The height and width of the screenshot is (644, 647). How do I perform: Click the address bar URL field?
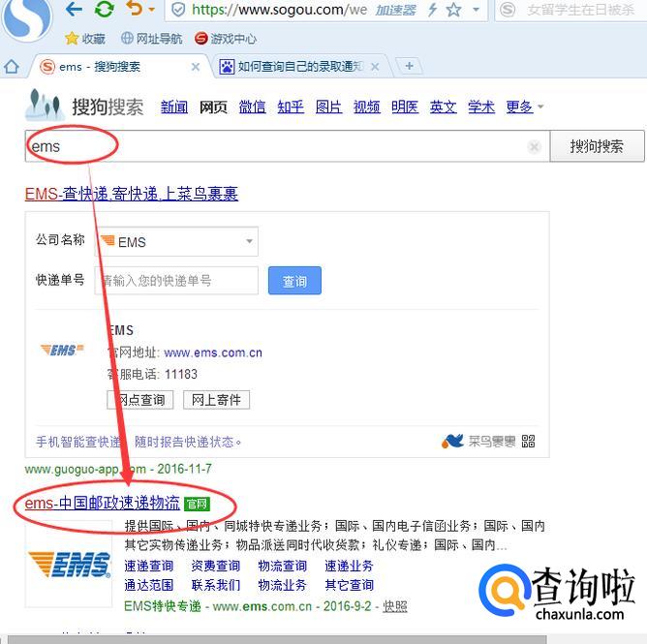point(279,10)
